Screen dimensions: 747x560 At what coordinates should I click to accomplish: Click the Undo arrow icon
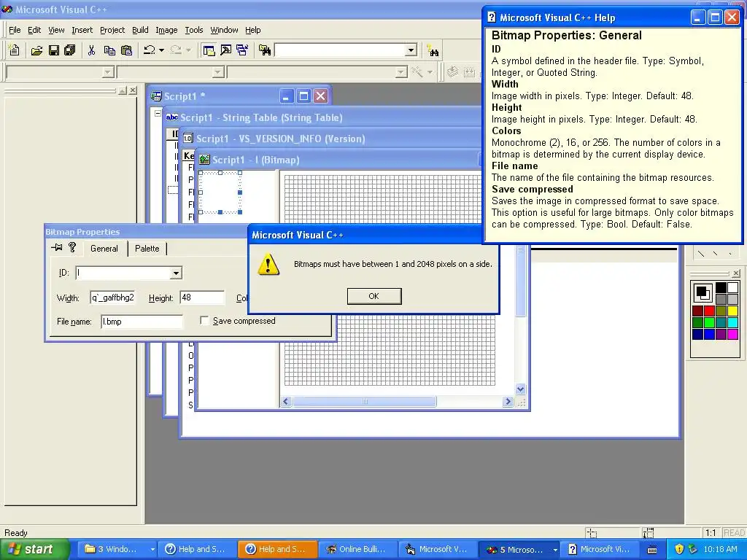pos(149,50)
